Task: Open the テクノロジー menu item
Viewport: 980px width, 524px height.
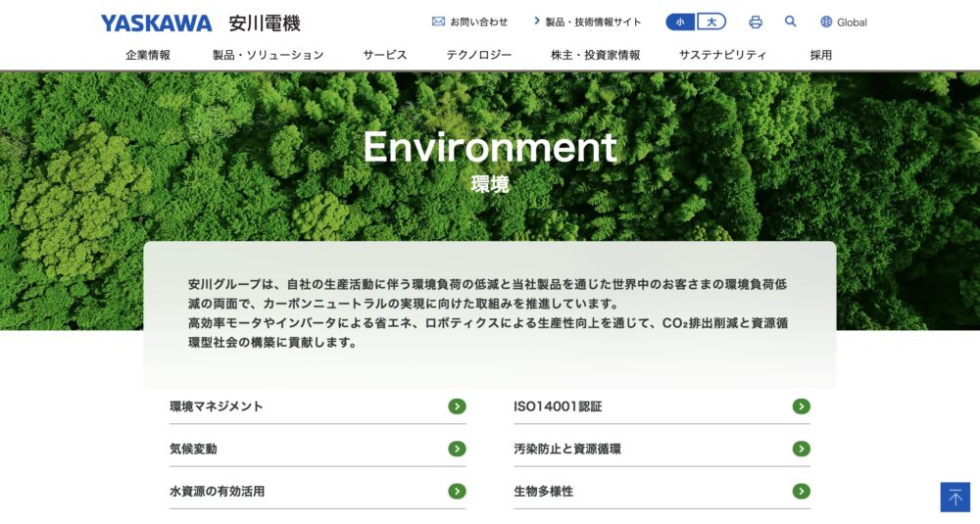Action: coord(478,55)
